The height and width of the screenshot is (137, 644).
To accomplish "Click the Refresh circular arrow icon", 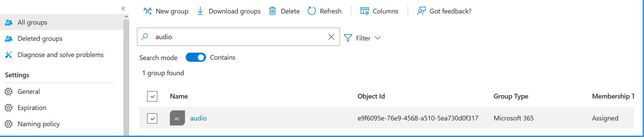I will 312,11.
